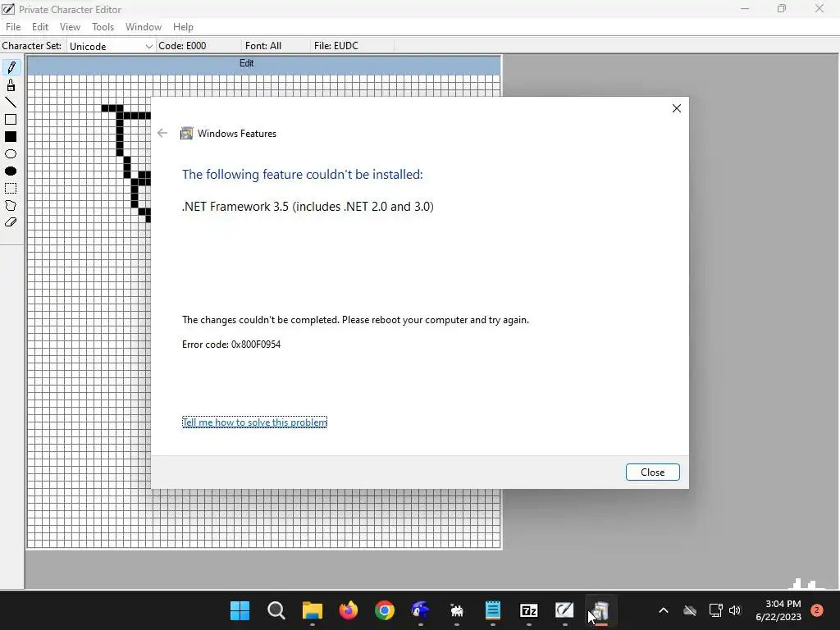Open the clock showing 3:04 PM
This screenshot has height=630, width=840.
coord(778,610)
